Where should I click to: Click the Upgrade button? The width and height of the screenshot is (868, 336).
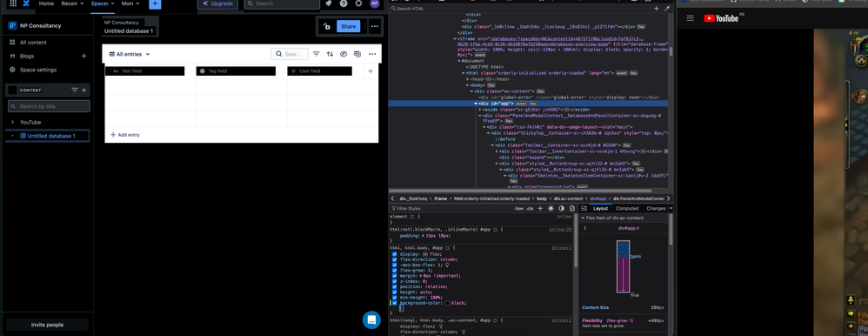pyautogui.click(x=218, y=3)
